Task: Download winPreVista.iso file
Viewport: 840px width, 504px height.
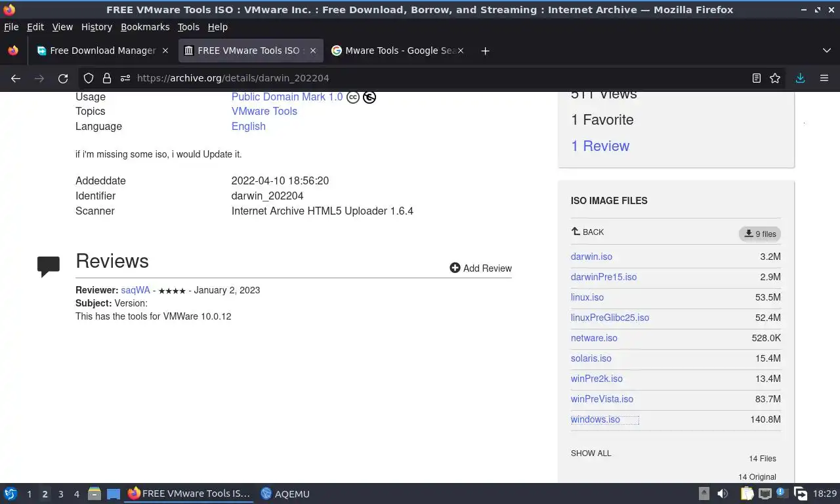Action: click(x=602, y=399)
